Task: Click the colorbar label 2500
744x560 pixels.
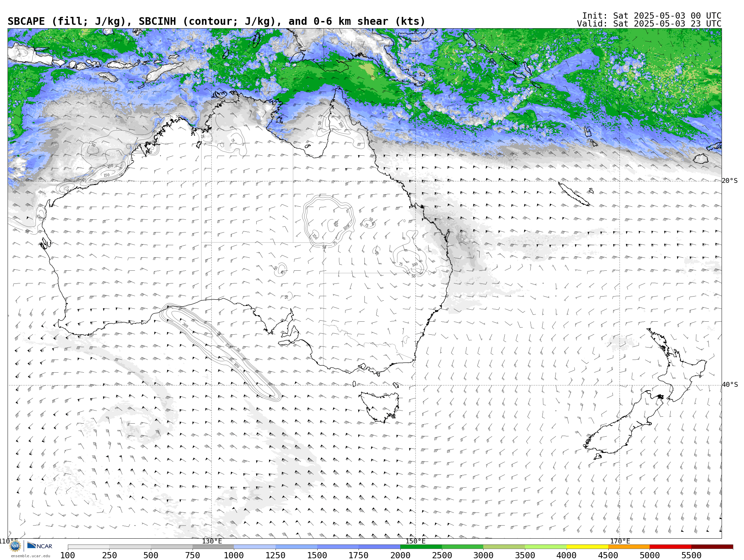Action: click(442, 556)
